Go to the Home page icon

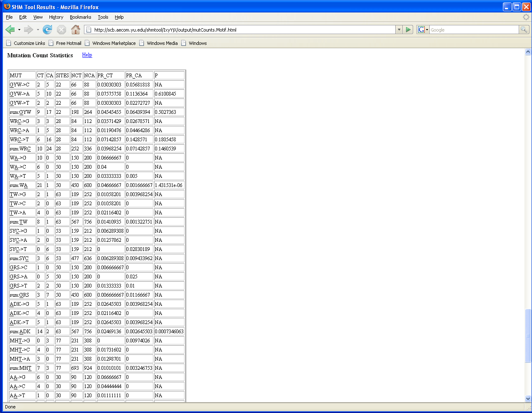76,29
